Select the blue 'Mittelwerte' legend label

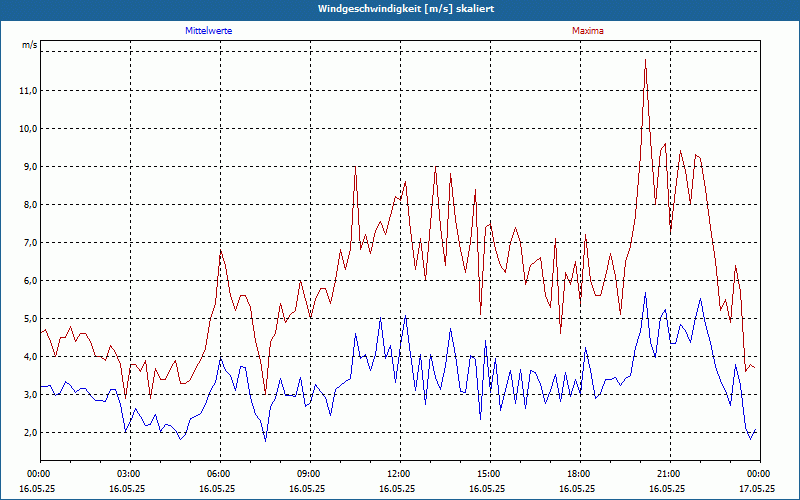click(209, 31)
